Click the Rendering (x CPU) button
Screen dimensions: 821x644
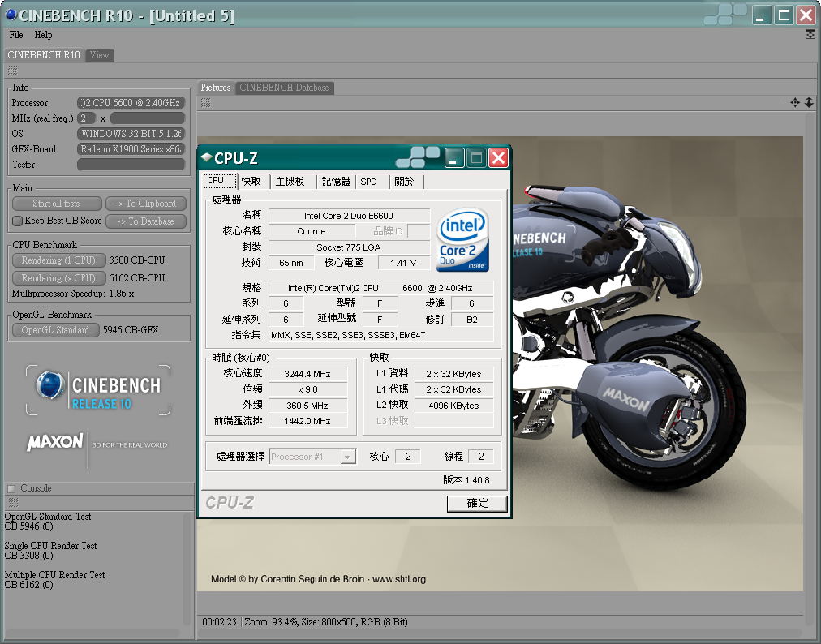point(58,277)
